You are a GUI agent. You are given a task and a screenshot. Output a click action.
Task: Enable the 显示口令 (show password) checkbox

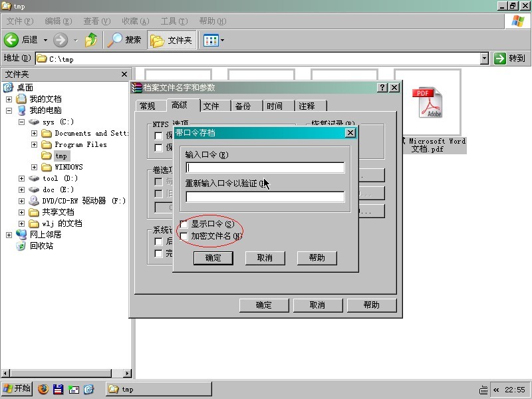184,225
